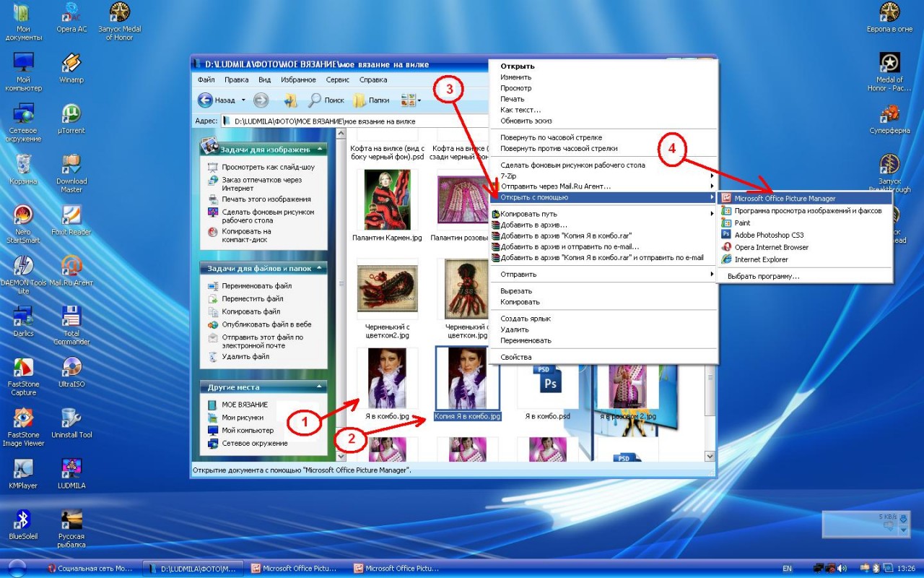Choose Microsoft Office Picture Manager entry
The height and width of the screenshot is (578, 924).
(x=805, y=199)
